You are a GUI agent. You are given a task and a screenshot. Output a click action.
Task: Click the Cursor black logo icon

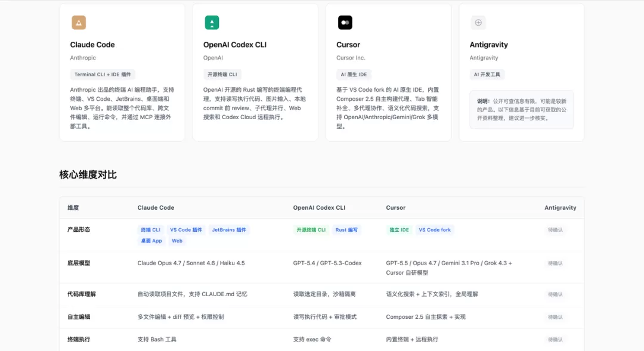coord(345,23)
